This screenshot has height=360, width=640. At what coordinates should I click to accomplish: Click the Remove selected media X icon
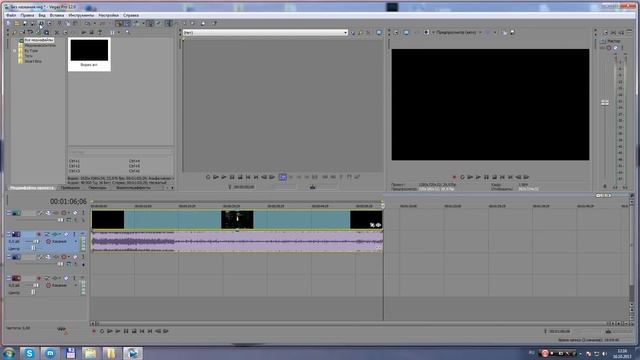coord(57,32)
